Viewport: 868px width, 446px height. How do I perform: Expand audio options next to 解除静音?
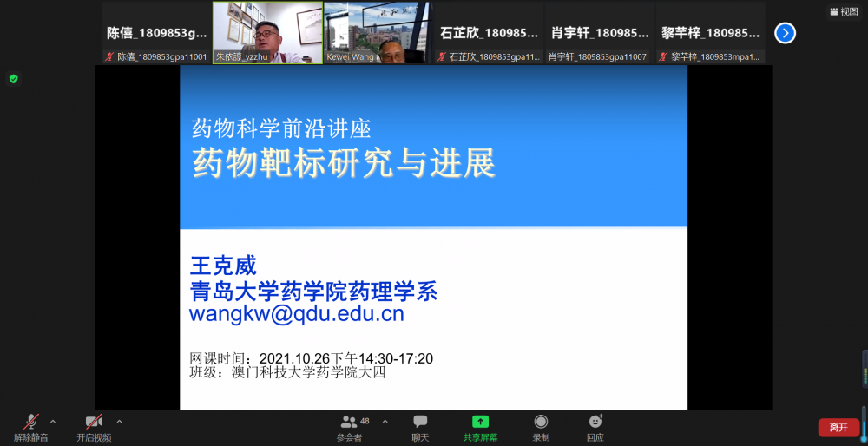[53, 422]
